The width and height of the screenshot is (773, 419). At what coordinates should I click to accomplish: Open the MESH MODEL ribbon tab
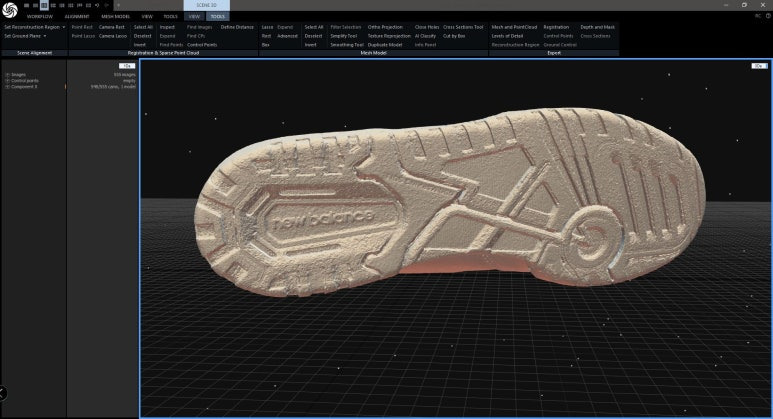tap(115, 17)
